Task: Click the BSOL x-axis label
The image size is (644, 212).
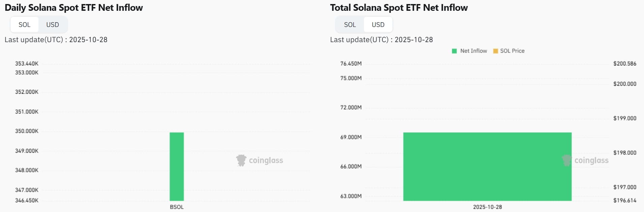Action: (x=177, y=207)
